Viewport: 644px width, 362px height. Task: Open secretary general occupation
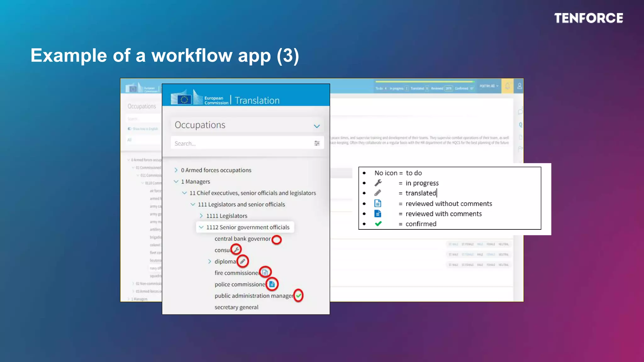point(236,307)
